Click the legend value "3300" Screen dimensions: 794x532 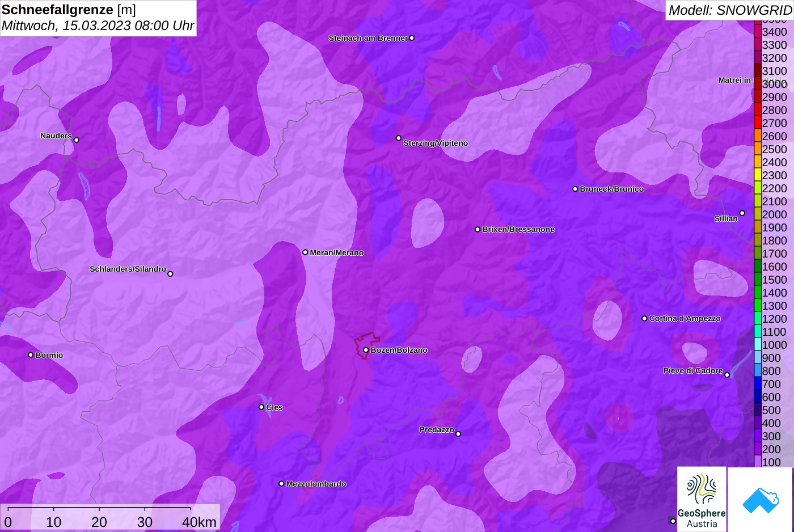[774, 45]
